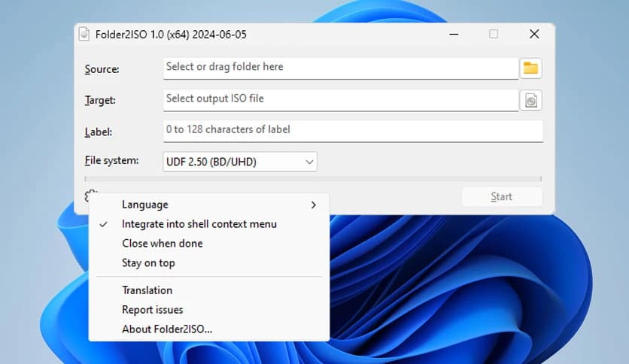Click the Folder2ISO title bar app icon

[x=84, y=35]
